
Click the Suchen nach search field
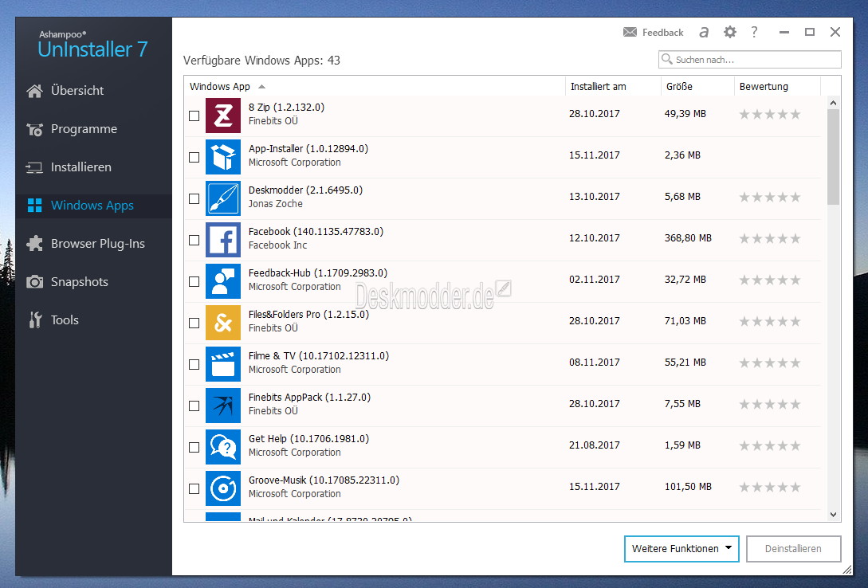749,59
